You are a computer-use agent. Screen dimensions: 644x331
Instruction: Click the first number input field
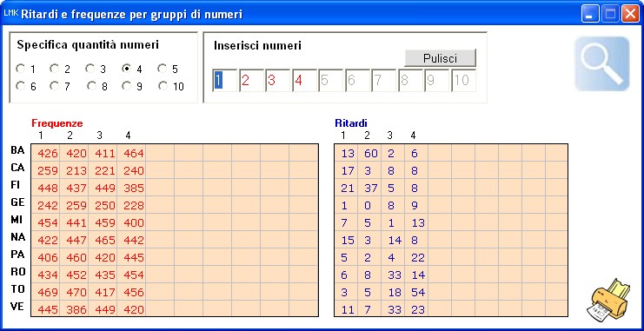pyautogui.click(x=224, y=81)
